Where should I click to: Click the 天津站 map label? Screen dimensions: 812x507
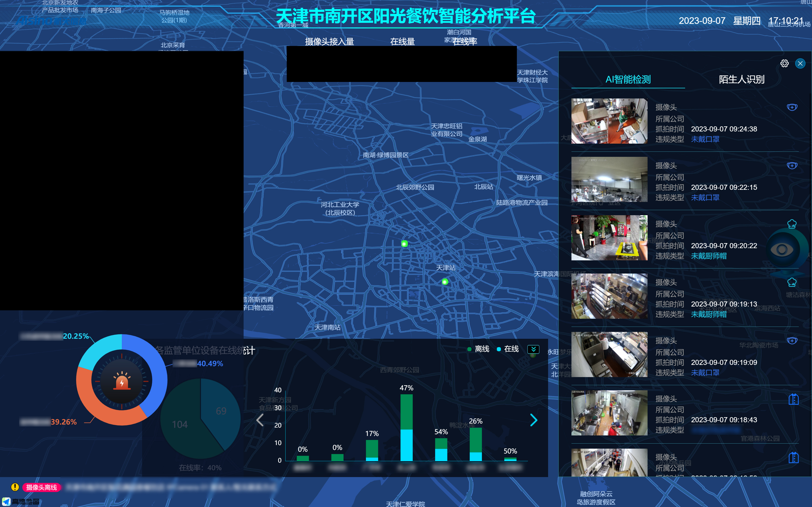coord(446,267)
